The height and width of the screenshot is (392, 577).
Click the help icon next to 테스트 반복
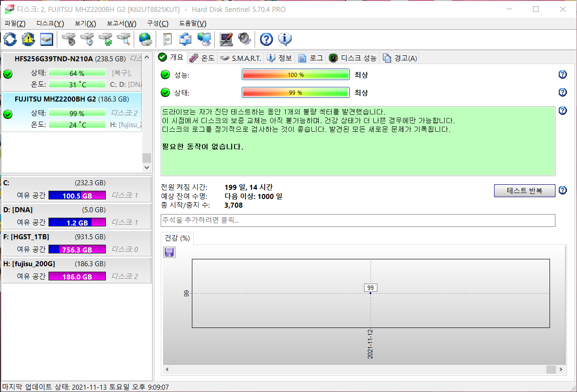[x=563, y=190]
